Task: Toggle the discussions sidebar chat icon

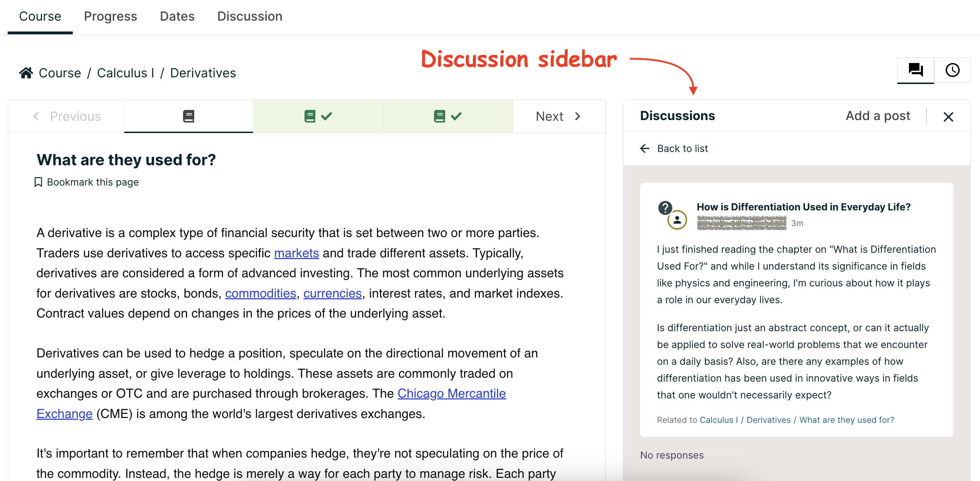Action: click(915, 70)
